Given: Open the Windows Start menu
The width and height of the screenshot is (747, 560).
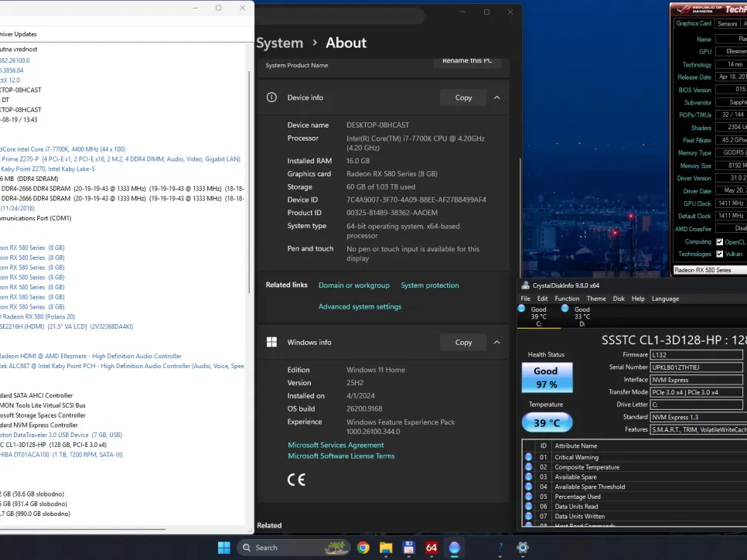Looking at the screenshot, I should [x=224, y=548].
